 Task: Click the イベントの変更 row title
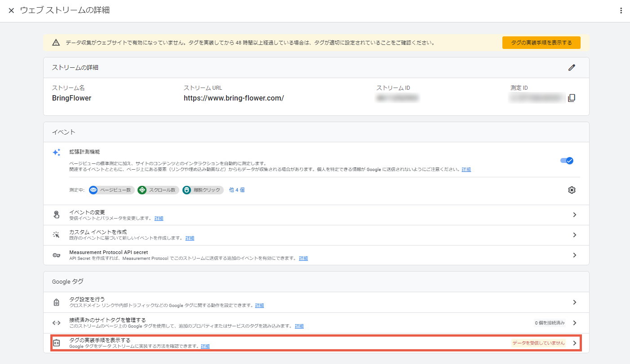pos(87,212)
